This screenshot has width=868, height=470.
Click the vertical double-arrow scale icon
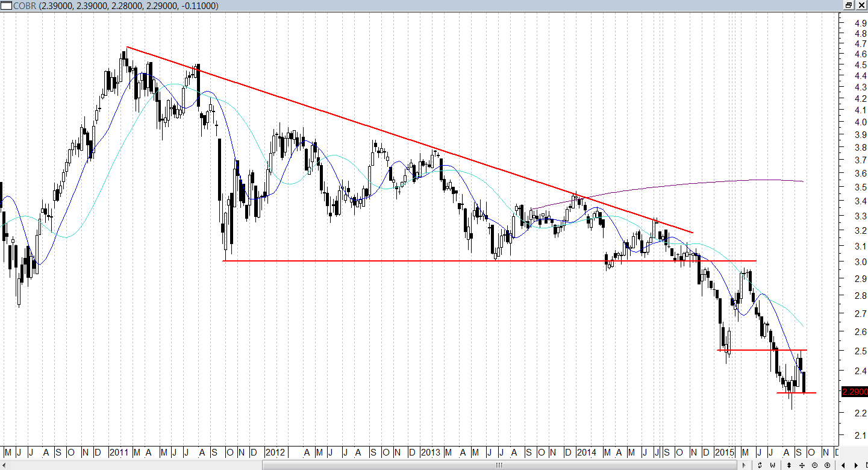pos(789,465)
